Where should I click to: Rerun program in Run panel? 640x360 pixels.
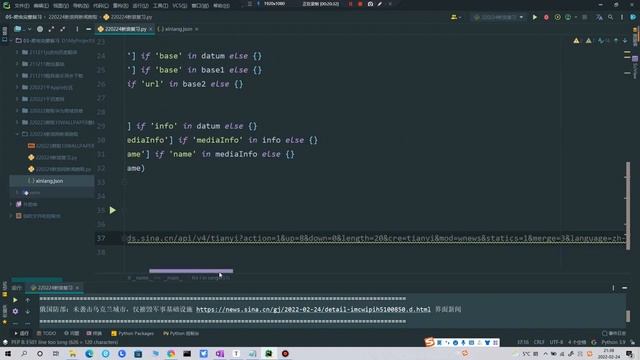tap(15, 300)
